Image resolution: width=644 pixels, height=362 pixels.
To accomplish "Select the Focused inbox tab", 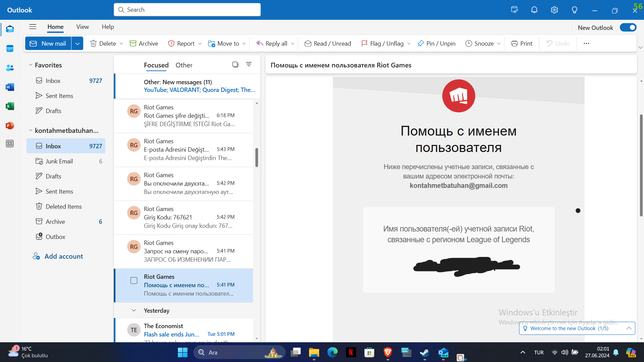I will (156, 65).
